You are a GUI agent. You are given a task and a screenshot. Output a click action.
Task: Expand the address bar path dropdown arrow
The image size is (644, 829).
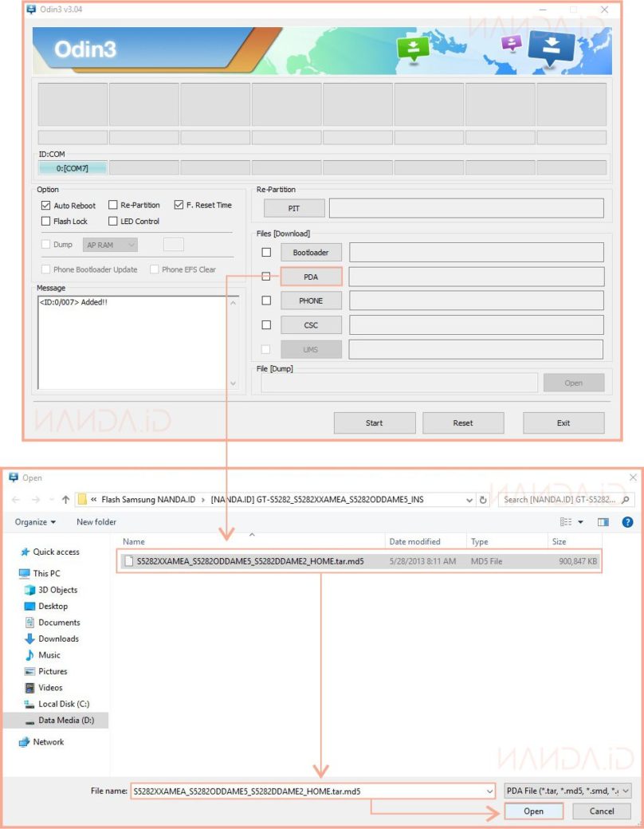click(x=469, y=500)
